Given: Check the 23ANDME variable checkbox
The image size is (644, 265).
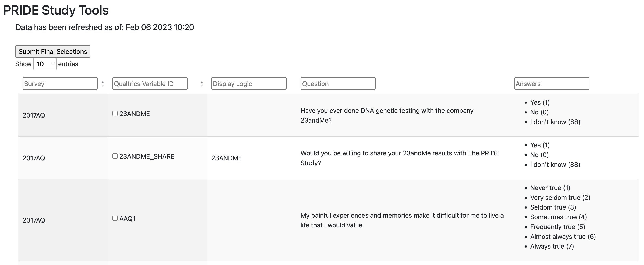Looking at the screenshot, I should click(x=115, y=114).
